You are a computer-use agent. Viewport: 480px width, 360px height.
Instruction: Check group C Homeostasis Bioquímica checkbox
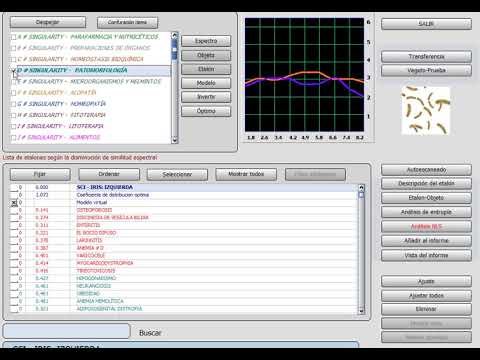pyautogui.click(x=14, y=59)
